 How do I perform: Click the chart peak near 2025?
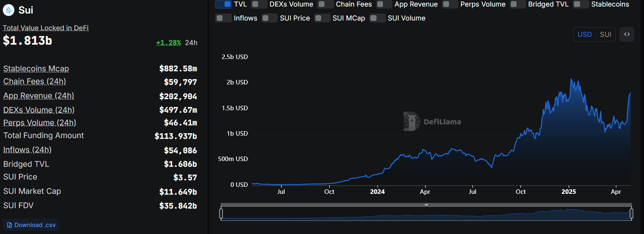pos(571,80)
